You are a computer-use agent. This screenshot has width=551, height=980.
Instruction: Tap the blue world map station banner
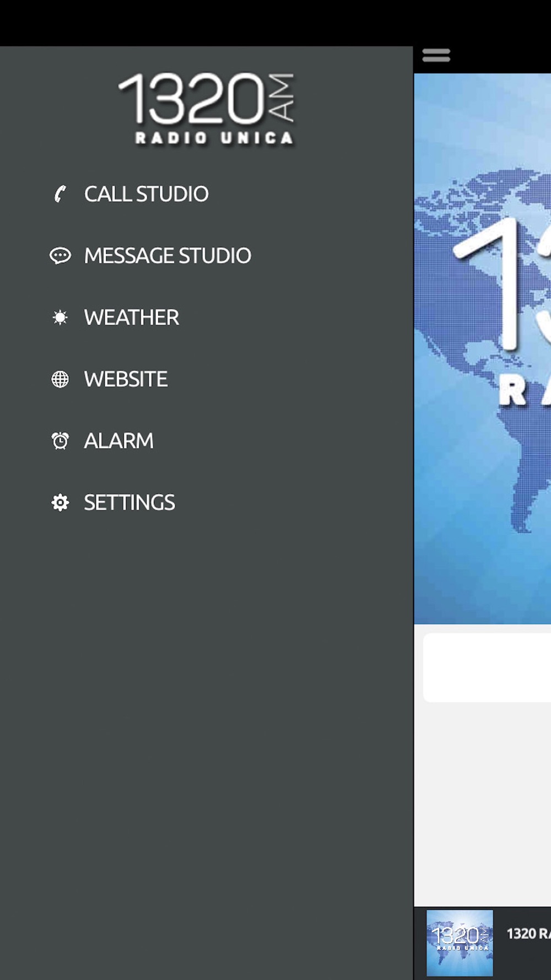click(x=483, y=348)
